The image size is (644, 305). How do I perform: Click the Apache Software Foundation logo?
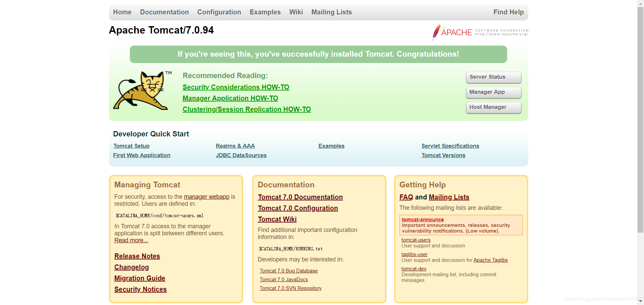tap(480, 33)
